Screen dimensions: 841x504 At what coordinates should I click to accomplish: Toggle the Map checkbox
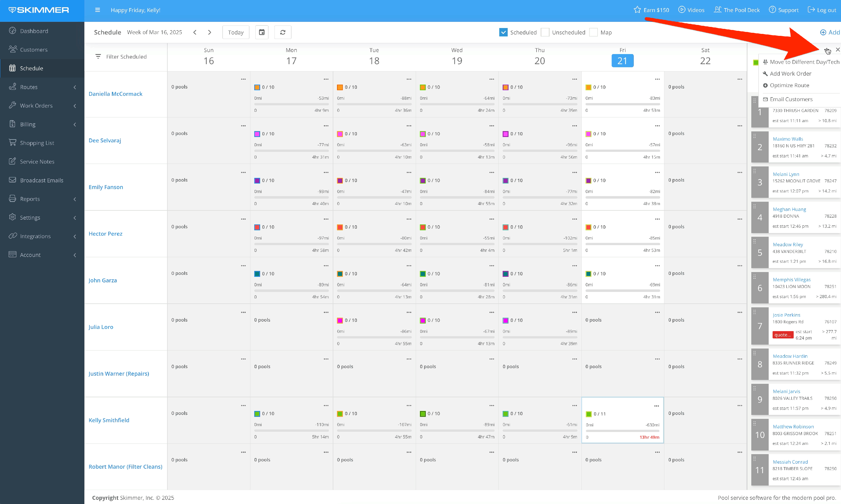[593, 32]
